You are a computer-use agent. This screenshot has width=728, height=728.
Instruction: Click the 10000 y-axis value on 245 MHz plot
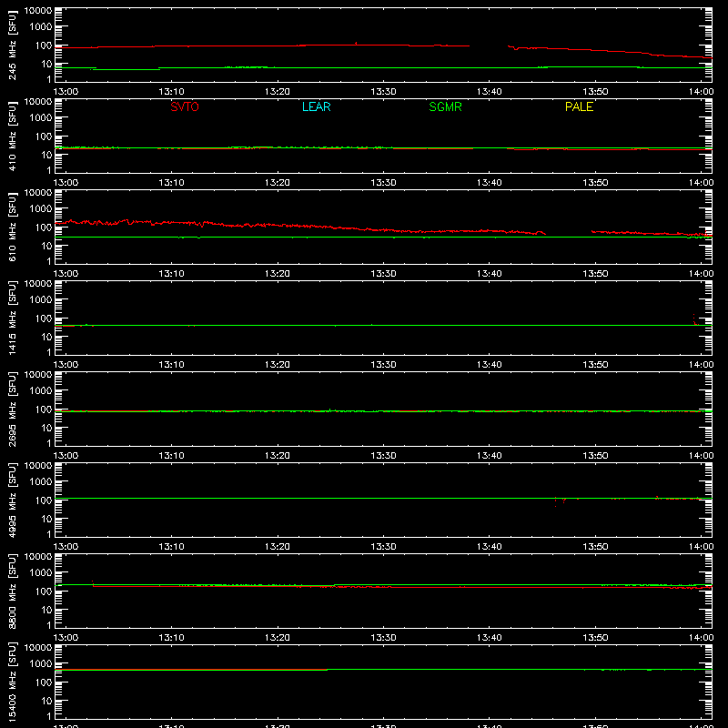[x=38, y=11]
